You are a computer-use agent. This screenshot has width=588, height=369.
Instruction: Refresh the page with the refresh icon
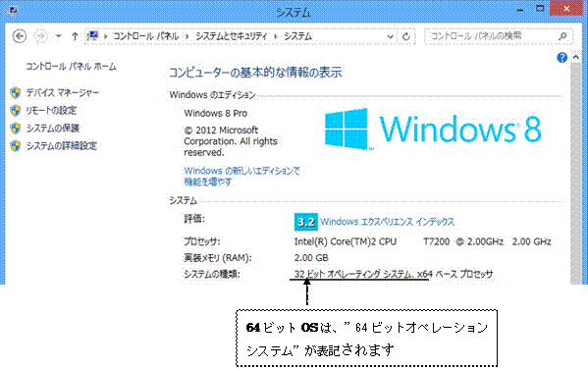tap(406, 36)
